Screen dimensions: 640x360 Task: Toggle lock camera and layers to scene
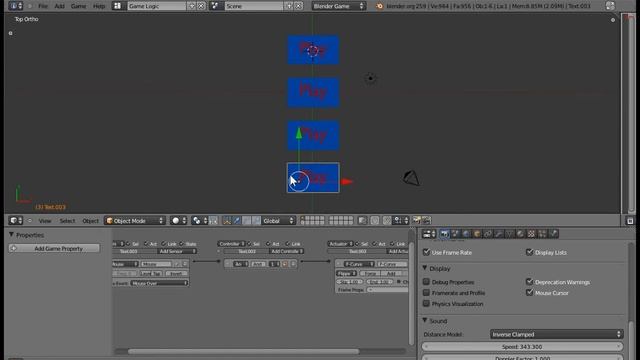[x=362, y=221]
